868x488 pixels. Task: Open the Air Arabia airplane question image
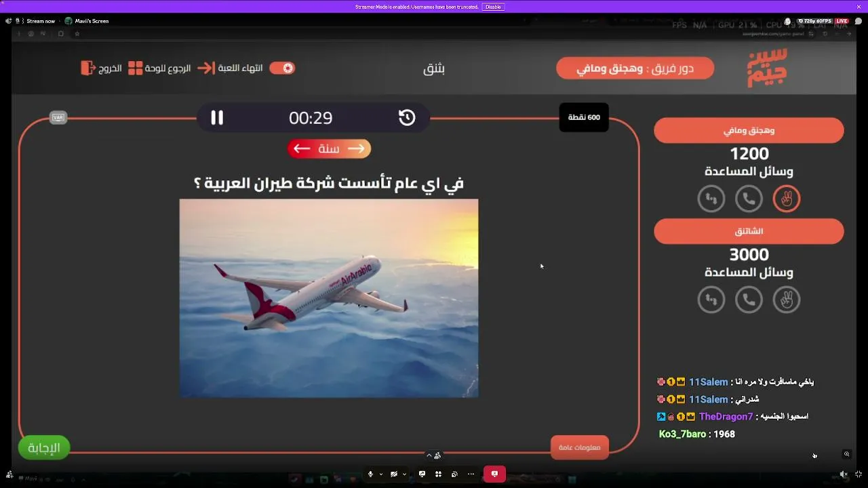[x=329, y=298]
